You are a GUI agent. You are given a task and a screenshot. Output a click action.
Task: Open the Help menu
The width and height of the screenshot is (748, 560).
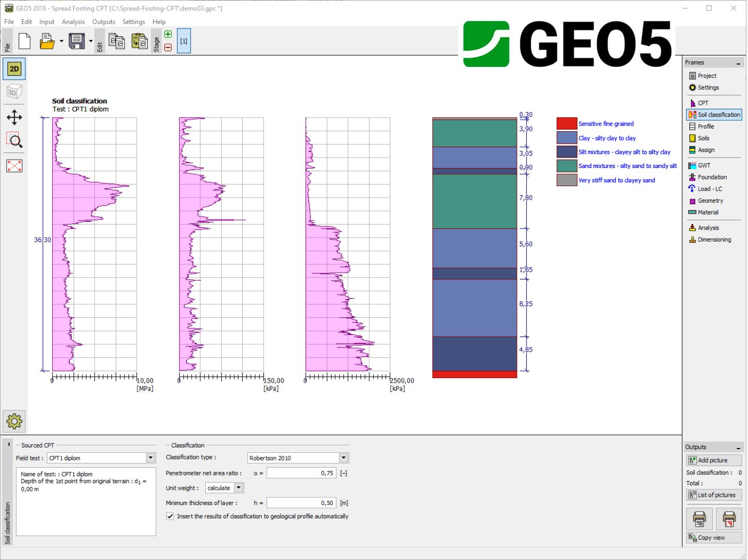[x=159, y=22]
